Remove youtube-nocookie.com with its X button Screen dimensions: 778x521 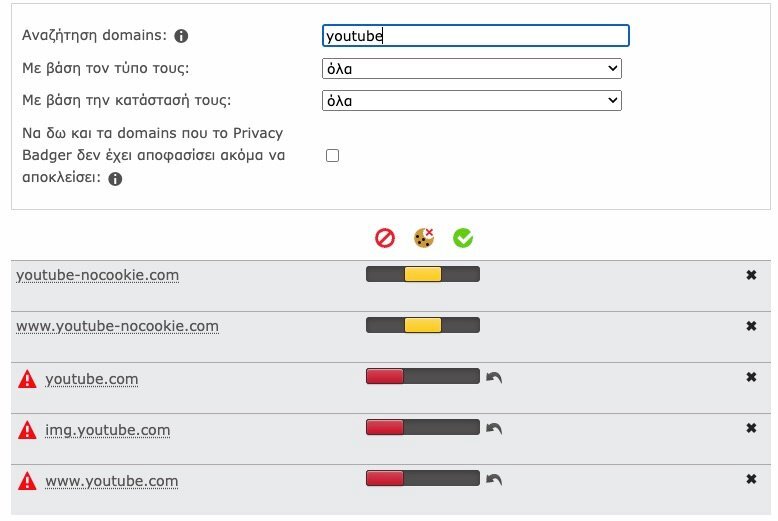point(751,275)
